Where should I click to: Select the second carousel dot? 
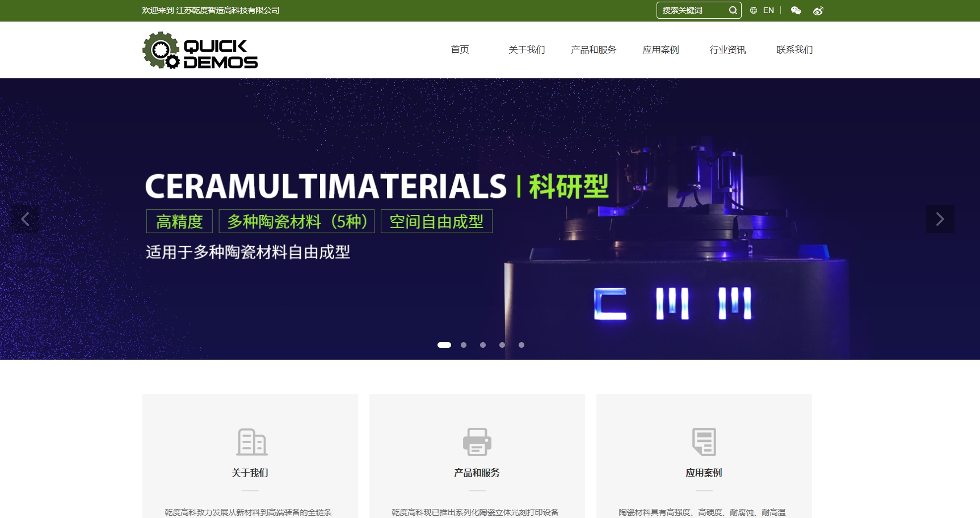pos(464,345)
